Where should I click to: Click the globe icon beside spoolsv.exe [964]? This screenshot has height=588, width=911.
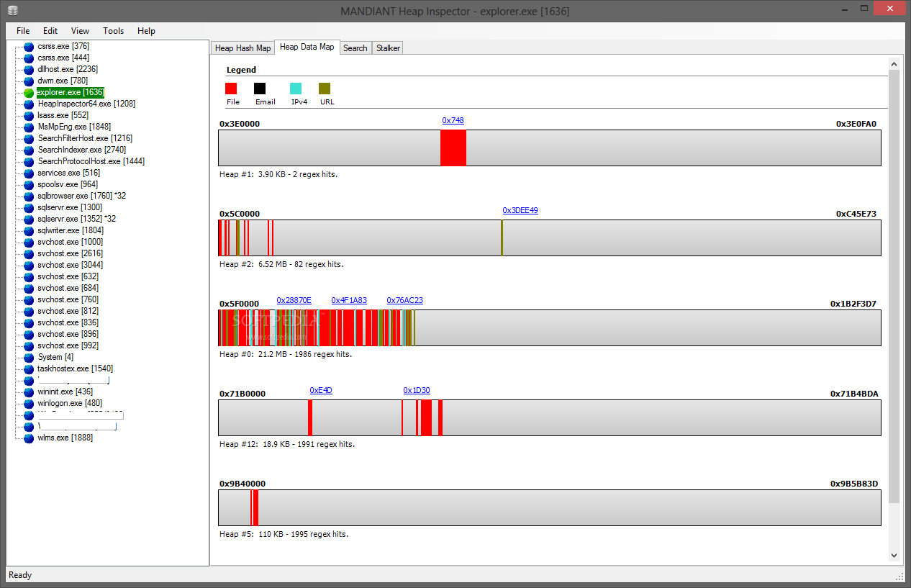point(29,185)
